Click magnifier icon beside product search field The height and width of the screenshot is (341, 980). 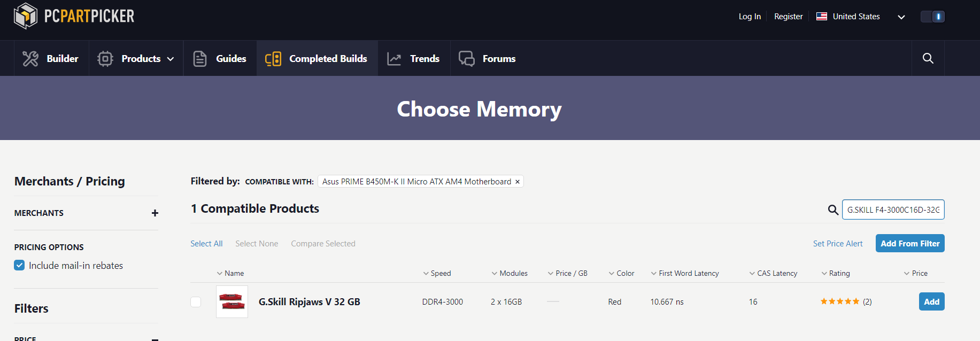coord(833,210)
